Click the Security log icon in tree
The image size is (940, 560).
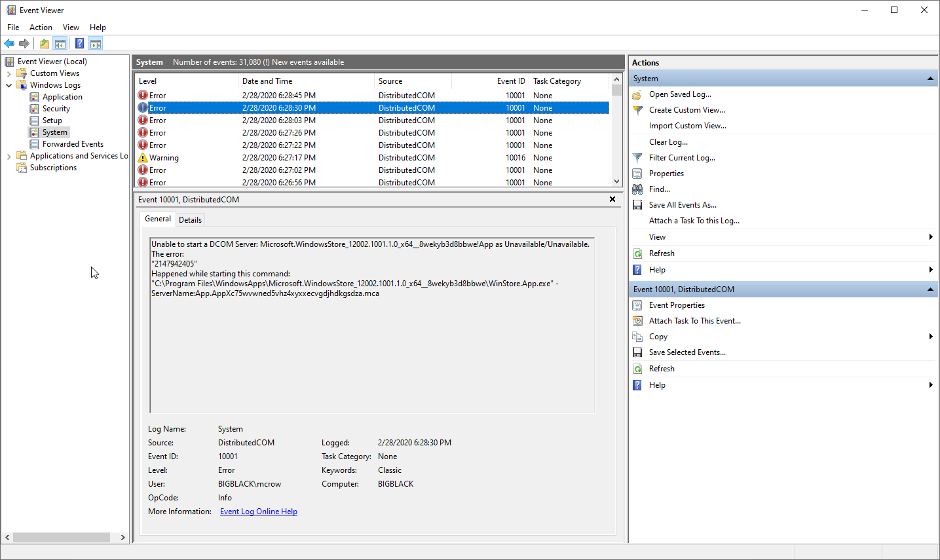pos(34,109)
